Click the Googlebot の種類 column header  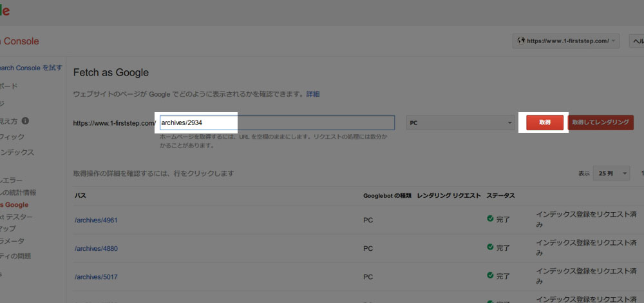coord(387,196)
